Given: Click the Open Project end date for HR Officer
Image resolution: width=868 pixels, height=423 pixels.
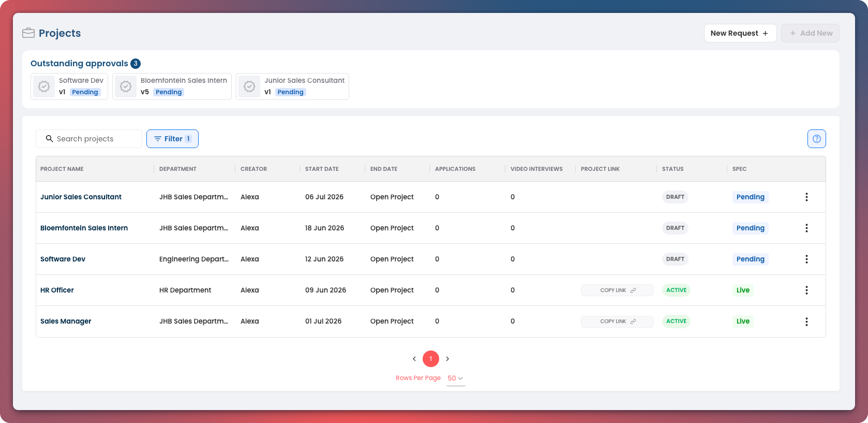Looking at the screenshot, I should tap(392, 290).
